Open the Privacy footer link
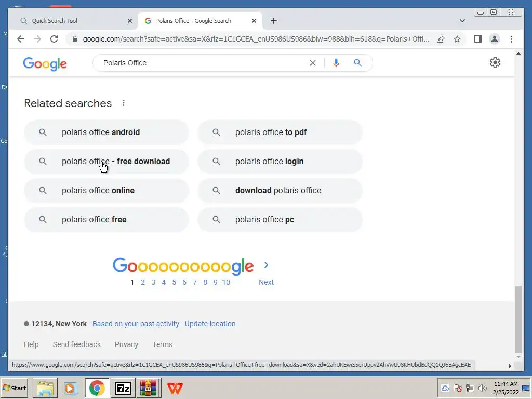The image size is (532, 399). 126,344
